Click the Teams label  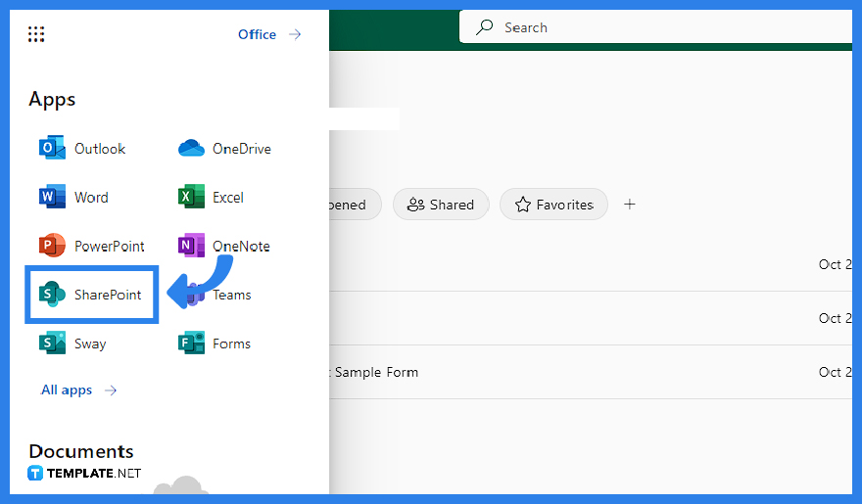(231, 295)
